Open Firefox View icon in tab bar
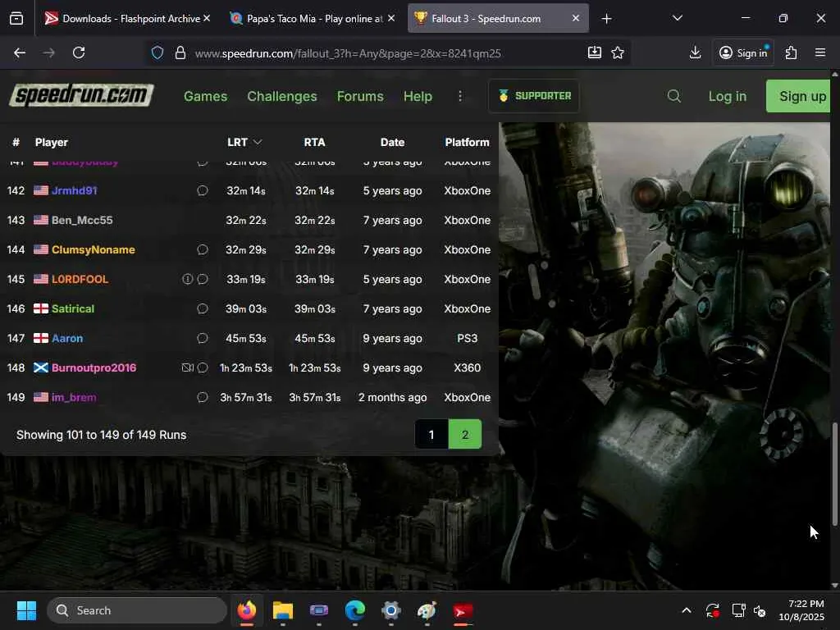This screenshot has width=840, height=630. click(16, 19)
